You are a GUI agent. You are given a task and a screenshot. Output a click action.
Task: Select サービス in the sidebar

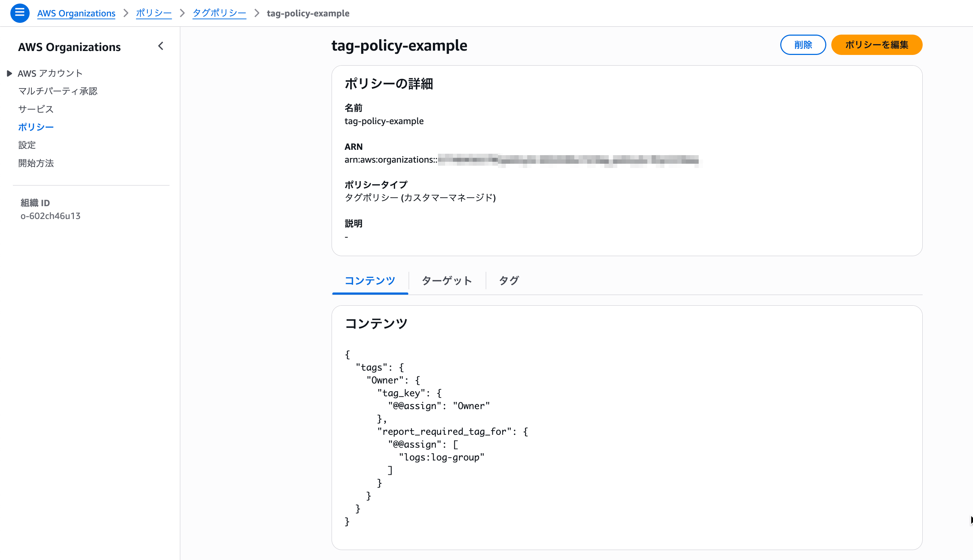(x=35, y=109)
